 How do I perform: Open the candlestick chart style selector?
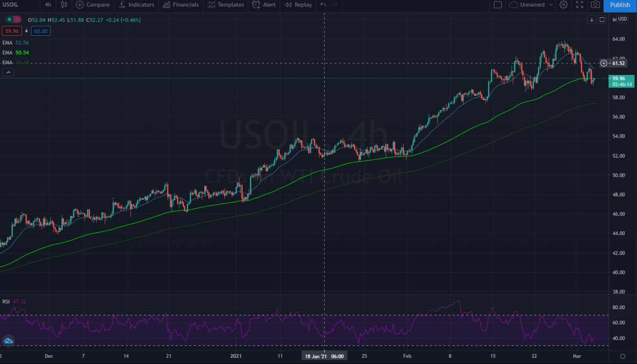click(64, 5)
